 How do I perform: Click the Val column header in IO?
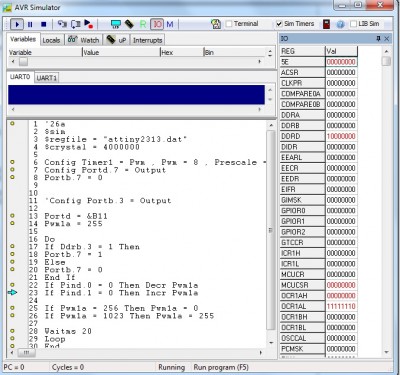pos(341,51)
